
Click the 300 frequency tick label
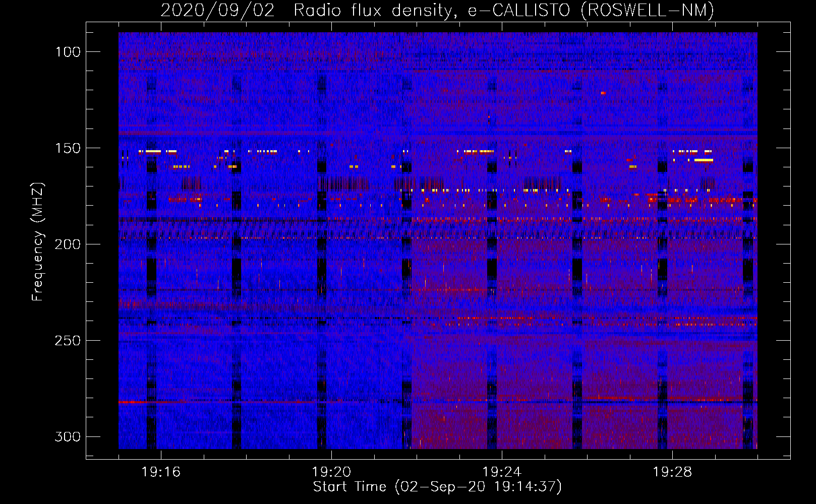[x=68, y=436]
